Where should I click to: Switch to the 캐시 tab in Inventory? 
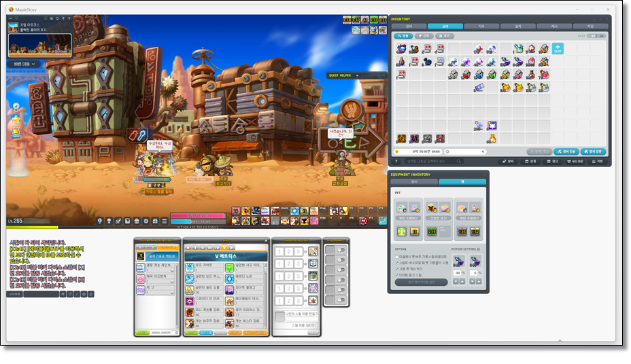click(555, 26)
